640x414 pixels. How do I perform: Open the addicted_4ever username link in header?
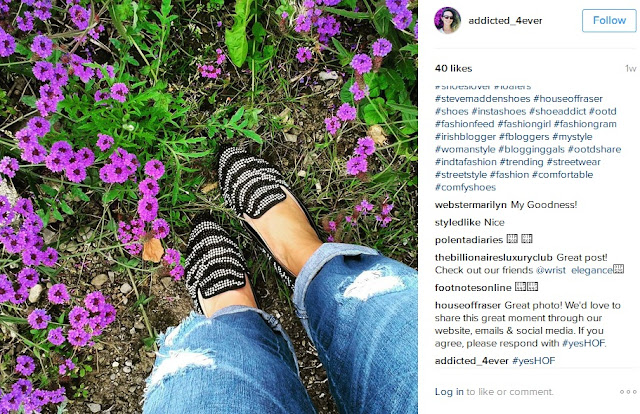505,20
